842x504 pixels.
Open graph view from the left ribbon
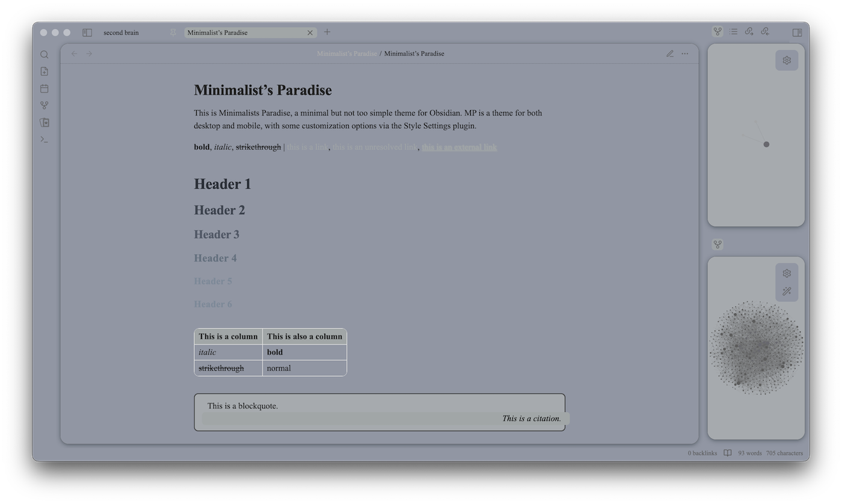point(44,105)
